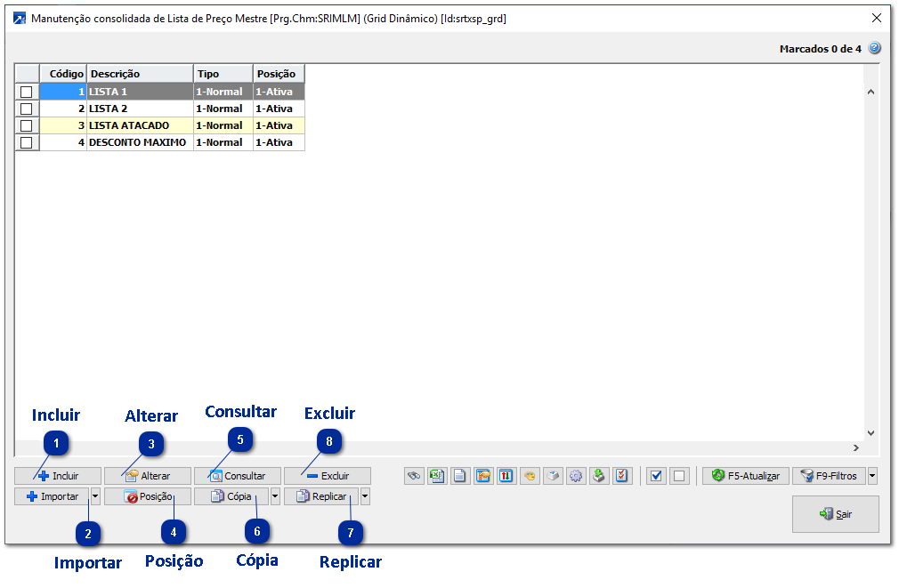Sort by the Código column header
Image resolution: width=899 pixels, height=588 pixels.
click(63, 74)
